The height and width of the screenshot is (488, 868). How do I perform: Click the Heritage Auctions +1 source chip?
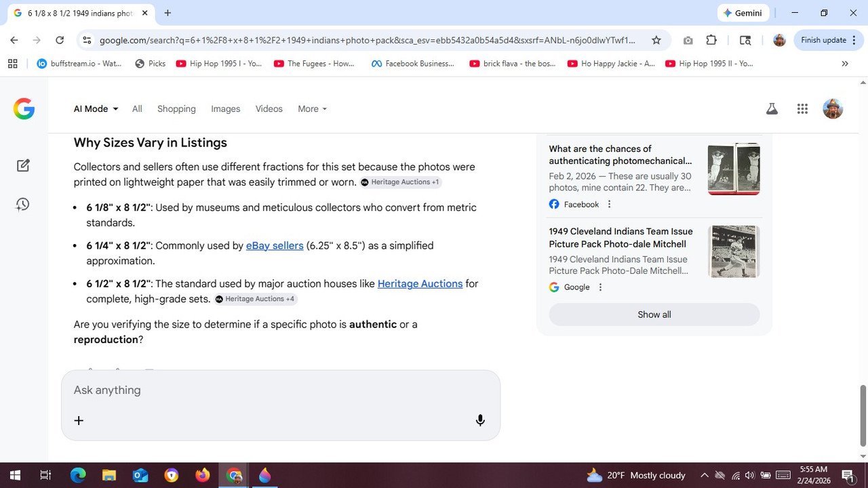click(400, 182)
